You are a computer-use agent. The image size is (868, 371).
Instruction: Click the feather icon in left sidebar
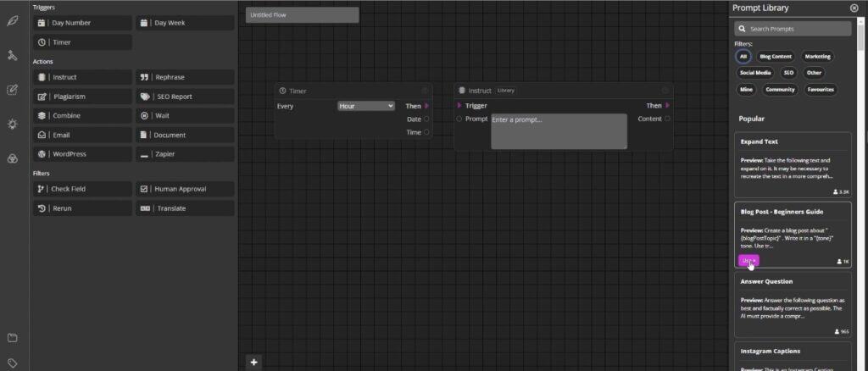click(12, 21)
